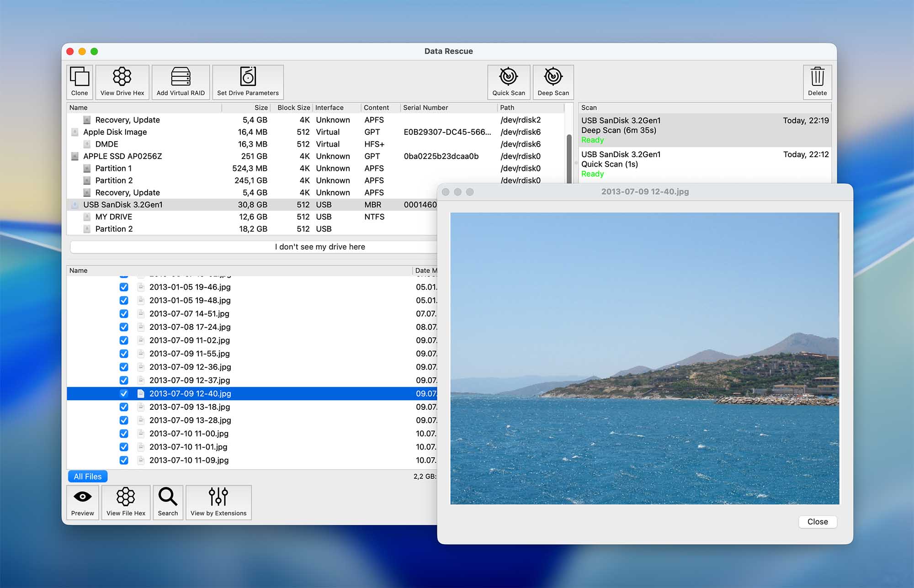The image size is (914, 588).
Task: Click the Delete scan icon
Action: click(817, 81)
